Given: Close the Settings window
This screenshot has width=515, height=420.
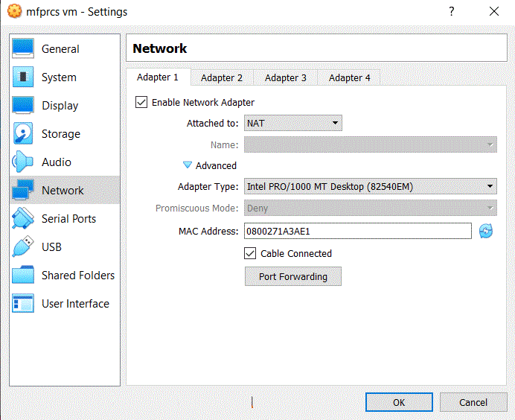Looking at the screenshot, I should (x=494, y=11).
